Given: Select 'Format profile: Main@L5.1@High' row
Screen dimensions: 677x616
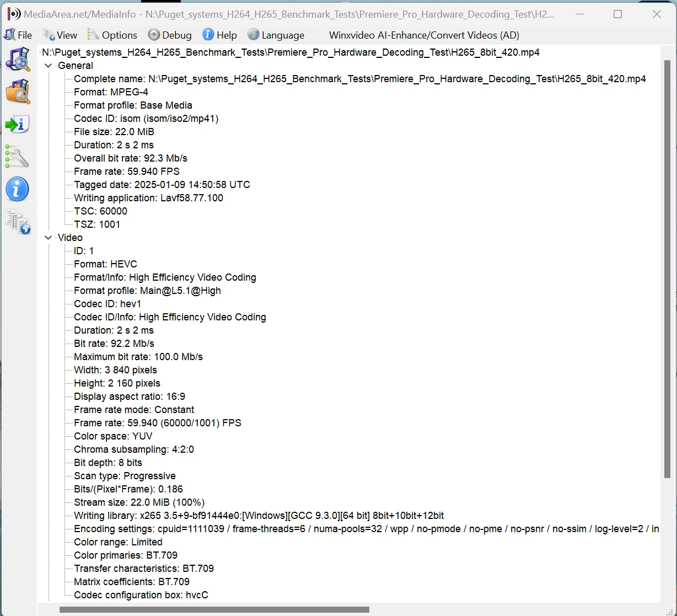Looking at the screenshot, I should [x=148, y=291].
